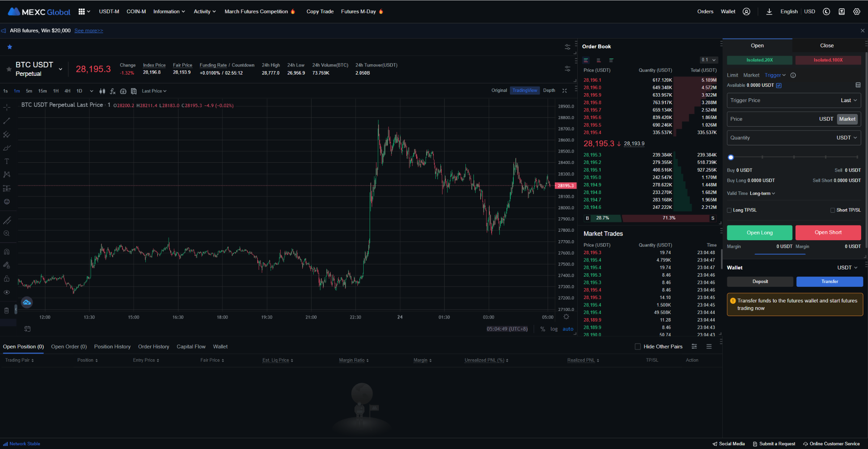
Task: Follow the See more>> link
Action: pos(89,30)
